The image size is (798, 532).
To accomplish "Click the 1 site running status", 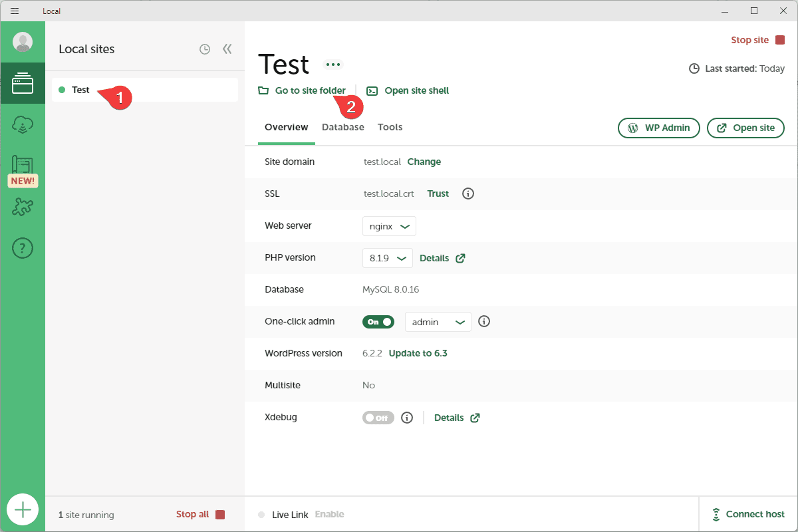I will (x=86, y=515).
